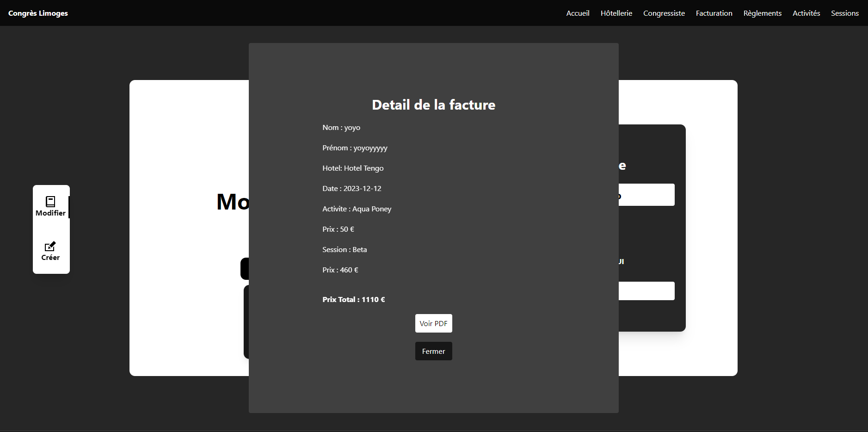Click the 'Hotel: Hotel Tengo' line
The width and height of the screenshot is (868, 432).
353,168
